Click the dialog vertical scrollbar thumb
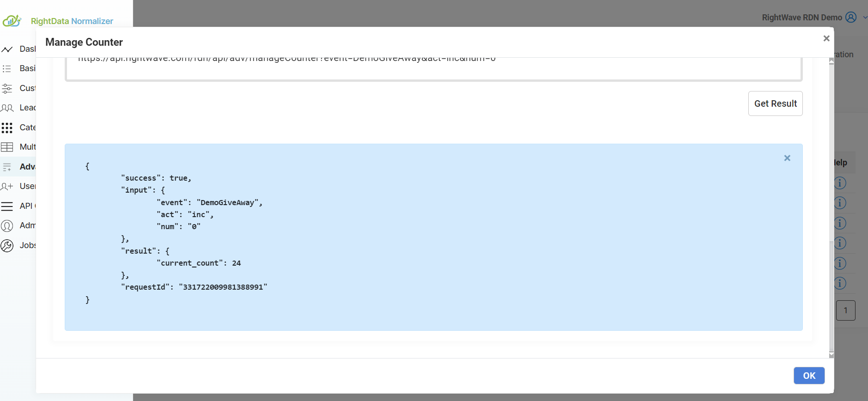Image resolution: width=868 pixels, height=401 pixels. pyautogui.click(x=831, y=296)
